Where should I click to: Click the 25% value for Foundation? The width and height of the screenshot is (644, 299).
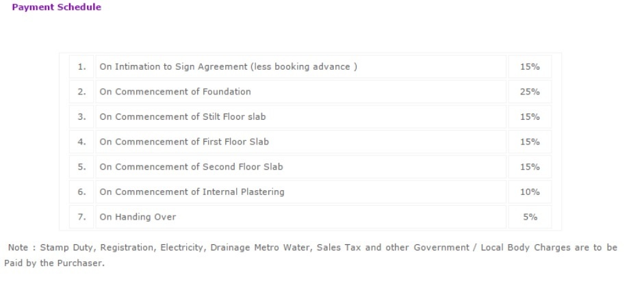pos(530,92)
